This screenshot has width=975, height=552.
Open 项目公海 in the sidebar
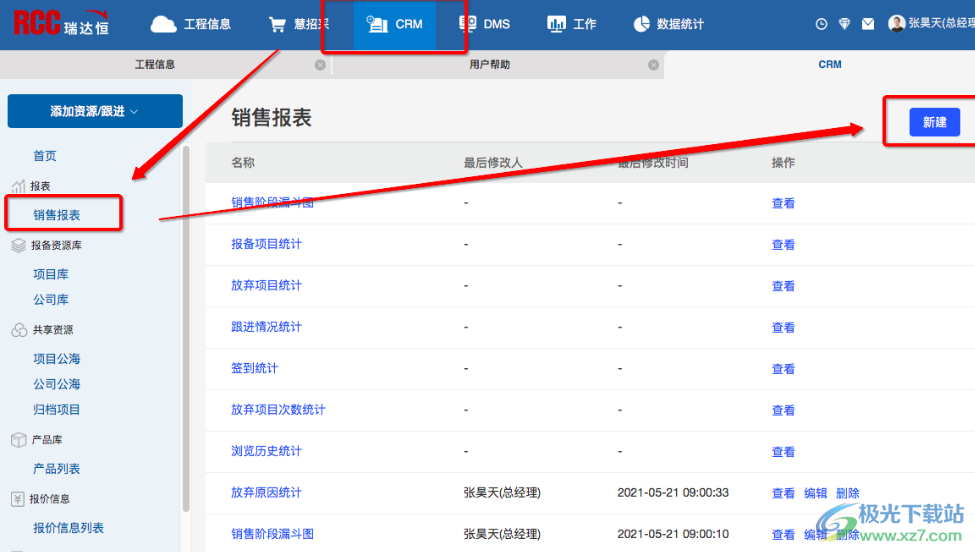pyautogui.click(x=57, y=359)
